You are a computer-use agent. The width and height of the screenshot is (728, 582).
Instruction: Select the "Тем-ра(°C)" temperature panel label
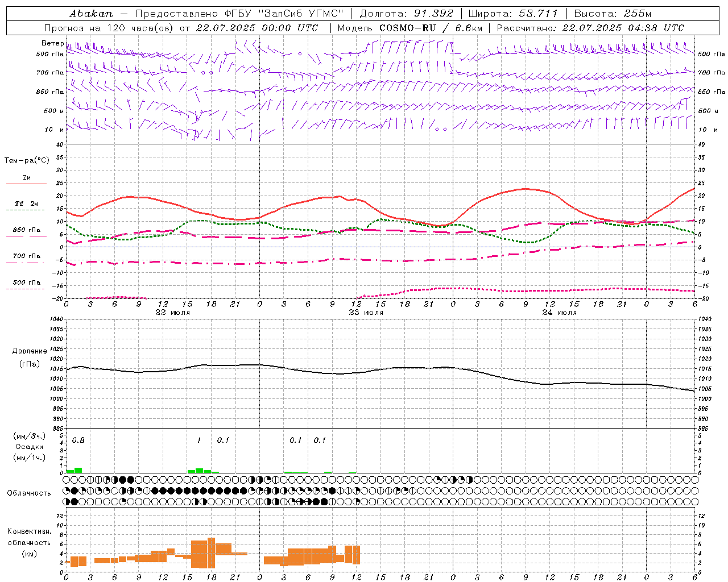pos(27,161)
